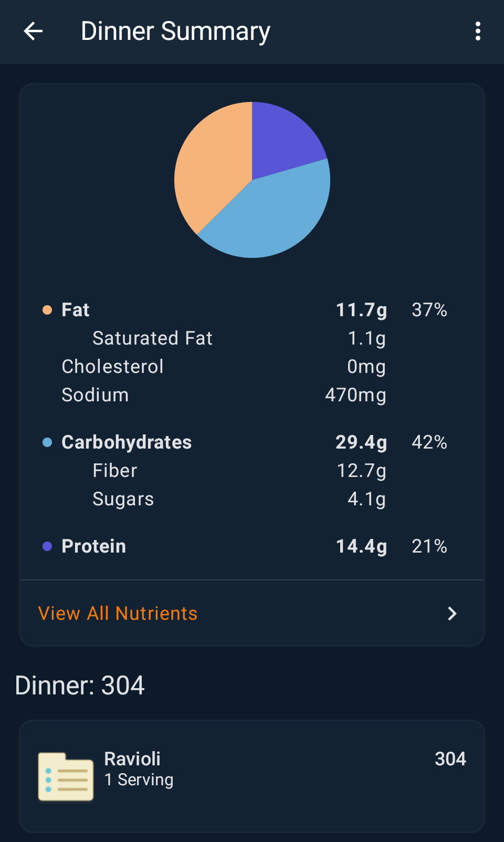Tap the Fiber 12.7g row
This screenshot has height=842, width=504.
click(x=239, y=471)
